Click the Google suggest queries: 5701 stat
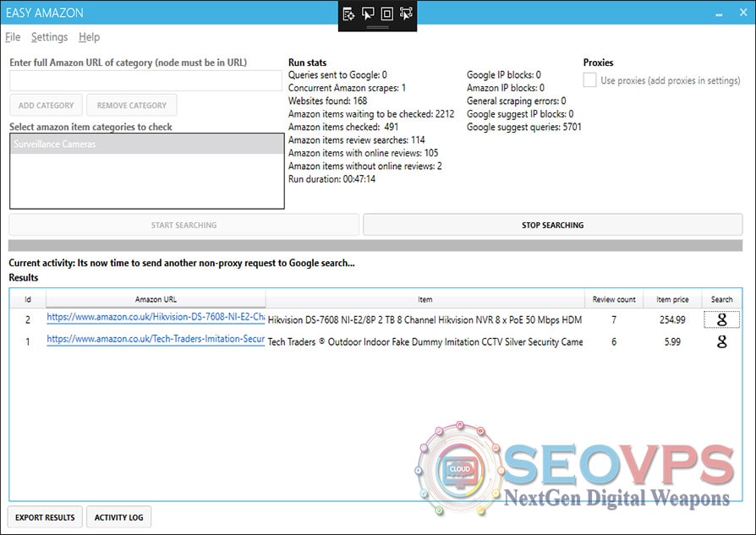The height and width of the screenshot is (535, 756). coord(524,127)
